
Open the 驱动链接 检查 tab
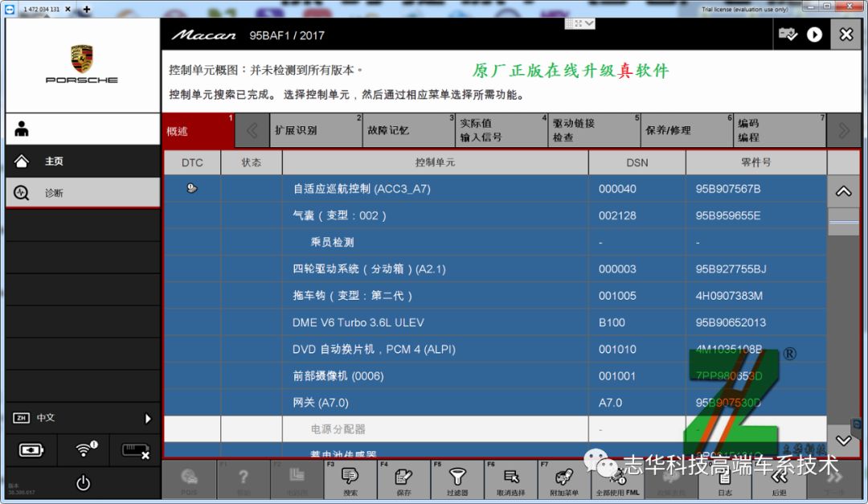click(x=594, y=131)
